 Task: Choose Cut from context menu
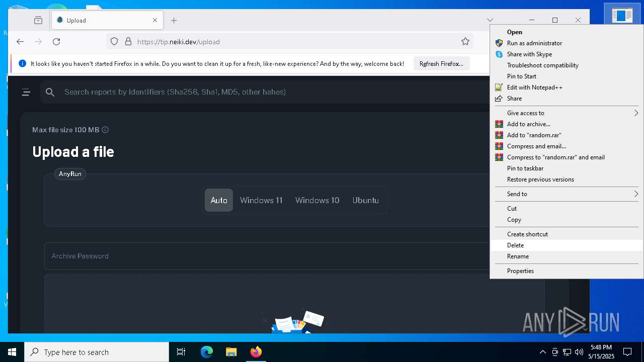(567, 209)
